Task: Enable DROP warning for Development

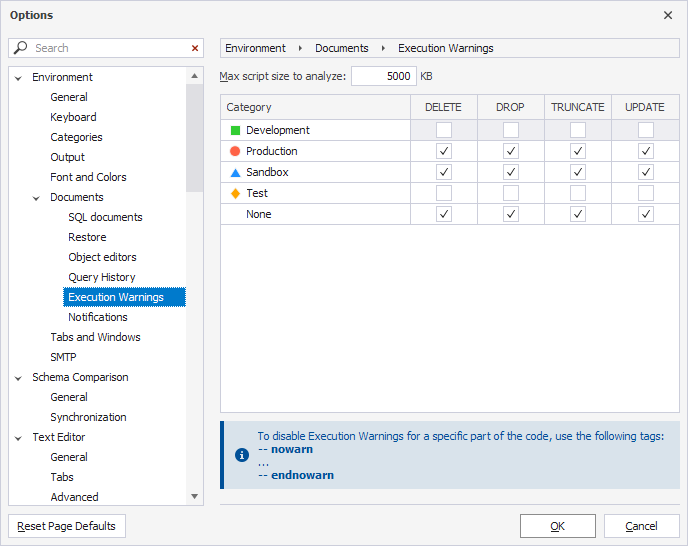Action: coord(511,130)
